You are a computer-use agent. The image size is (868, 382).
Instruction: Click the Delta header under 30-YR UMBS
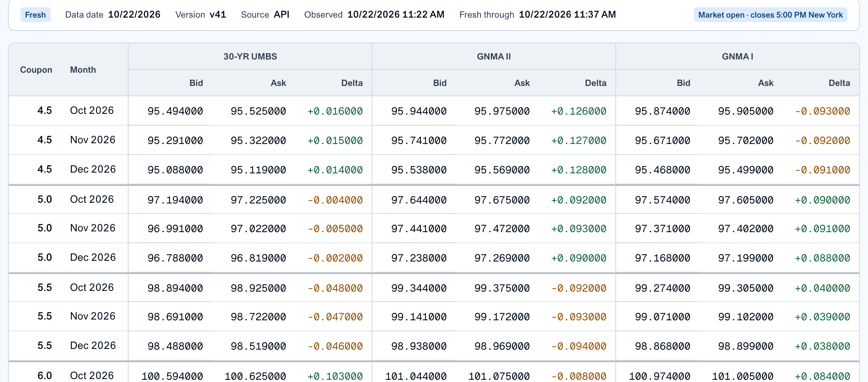point(352,83)
